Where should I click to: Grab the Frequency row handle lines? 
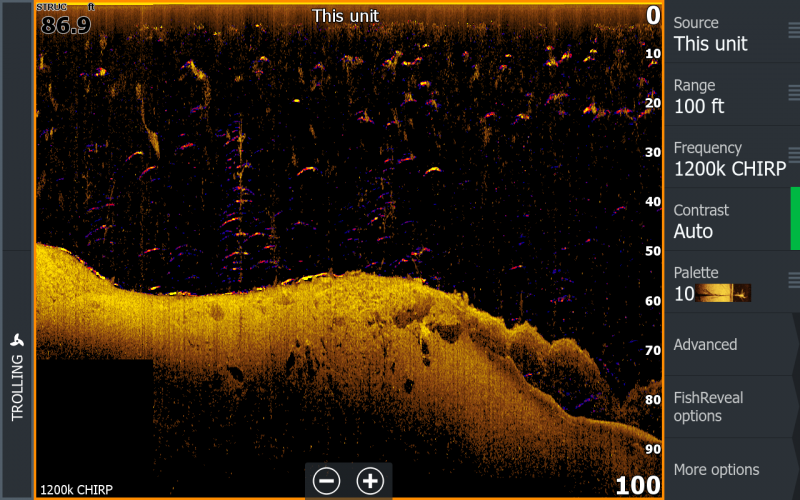(794, 155)
